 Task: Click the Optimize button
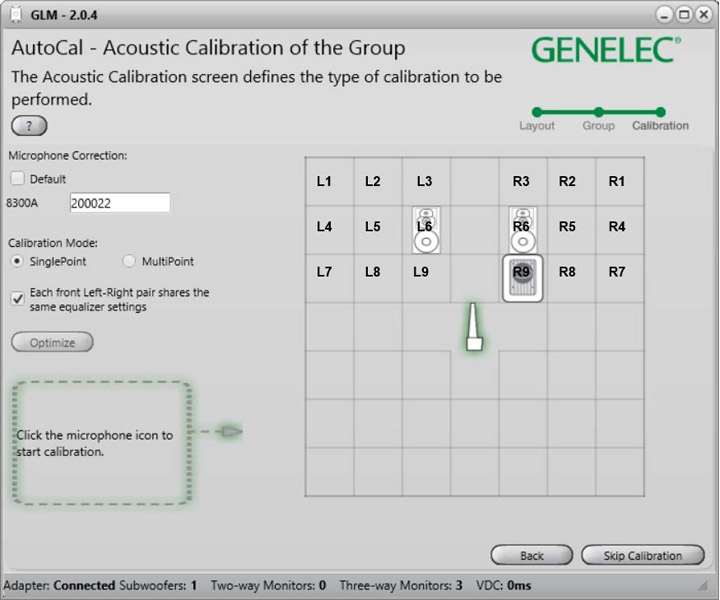click(x=52, y=342)
